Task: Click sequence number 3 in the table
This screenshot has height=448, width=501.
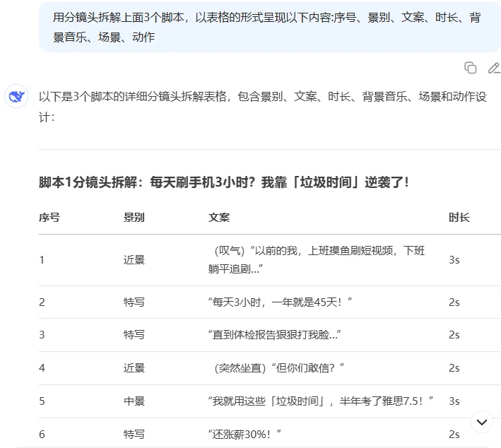Action: pos(42,335)
